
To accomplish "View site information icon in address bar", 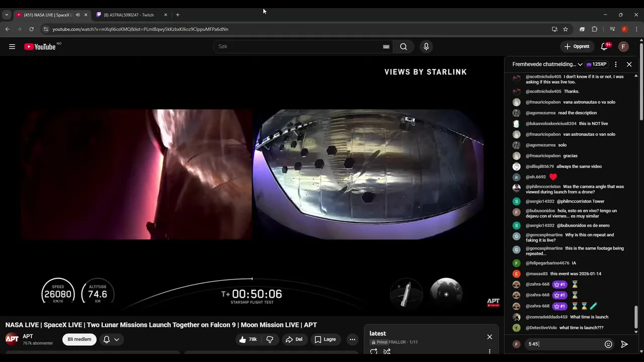I will point(46,29).
